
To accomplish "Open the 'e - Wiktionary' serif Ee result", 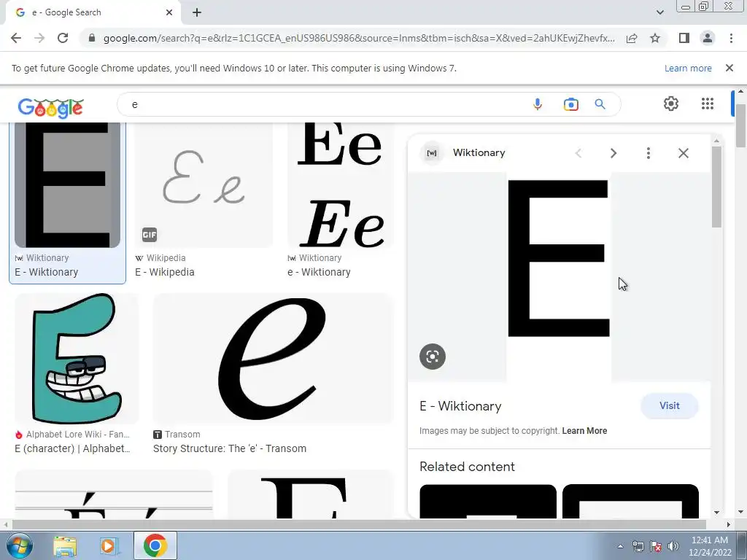I will (x=341, y=185).
